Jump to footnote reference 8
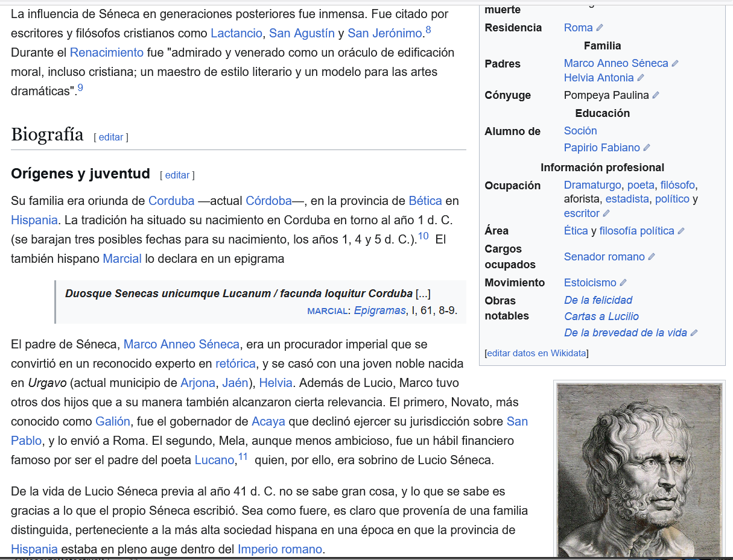The height and width of the screenshot is (560, 733). pyautogui.click(x=428, y=30)
